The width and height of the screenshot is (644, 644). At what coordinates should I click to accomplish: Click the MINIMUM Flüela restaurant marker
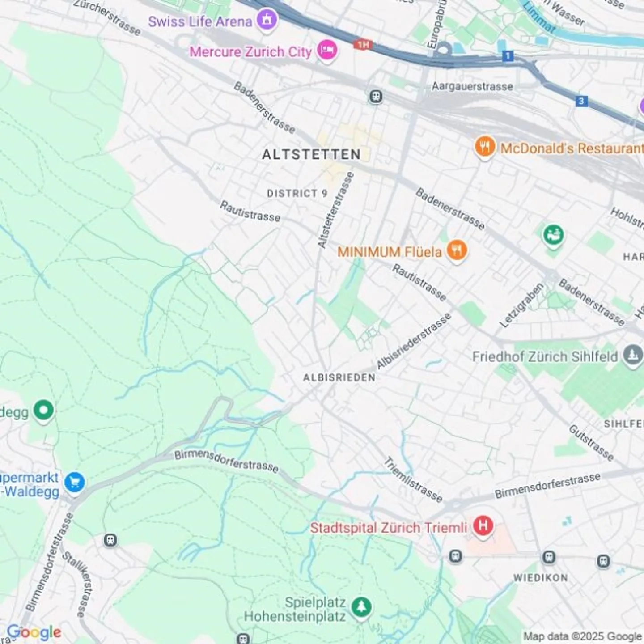[x=457, y=250]
